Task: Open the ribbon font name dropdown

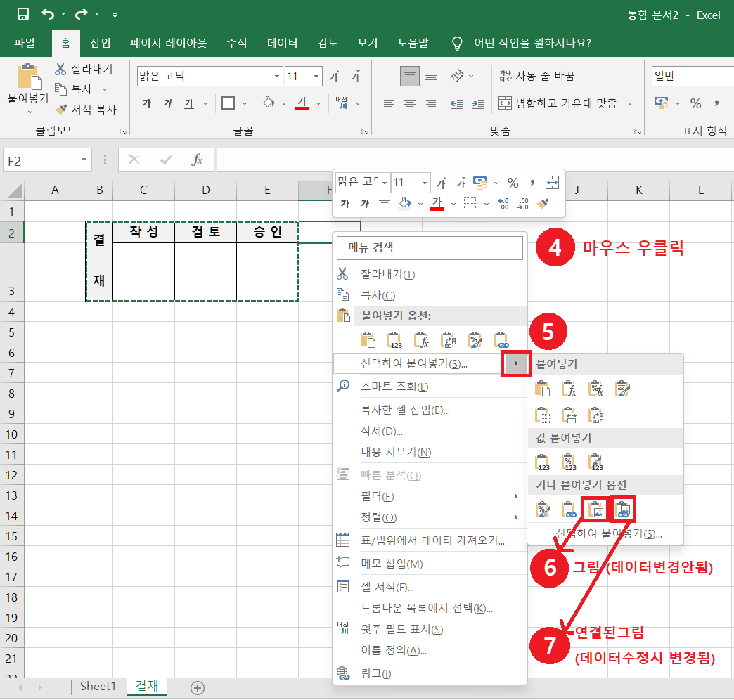Action: [x=276, y=77]
